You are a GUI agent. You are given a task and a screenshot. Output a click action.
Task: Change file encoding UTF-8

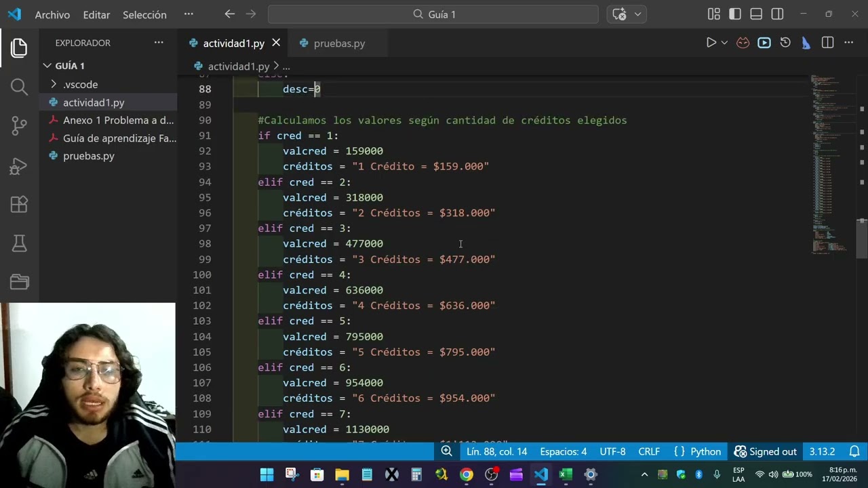tap(612, 451)
